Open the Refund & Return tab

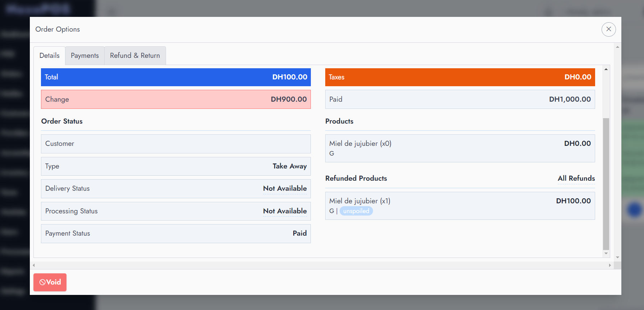coord(135,56)
